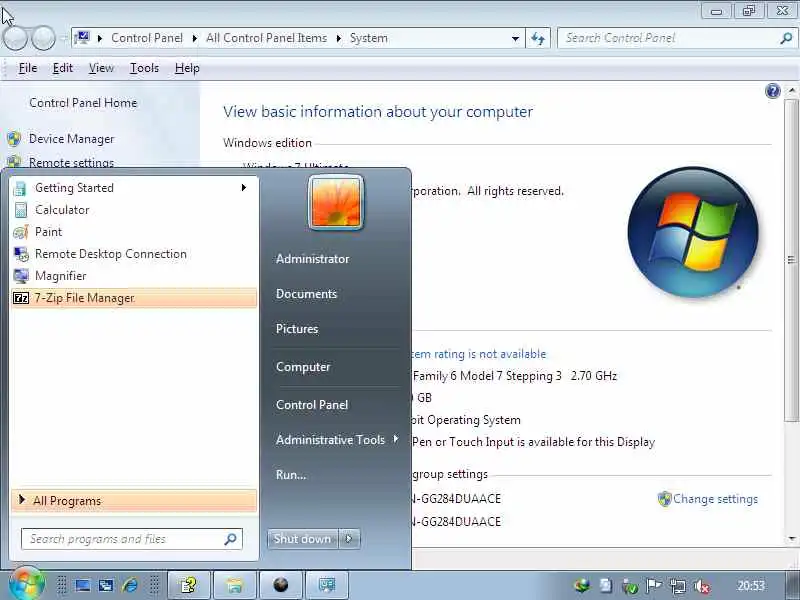Open Remote settings link
Image resolution: width=800 pixels, height=600 pixels.
(x=71, y=162)
